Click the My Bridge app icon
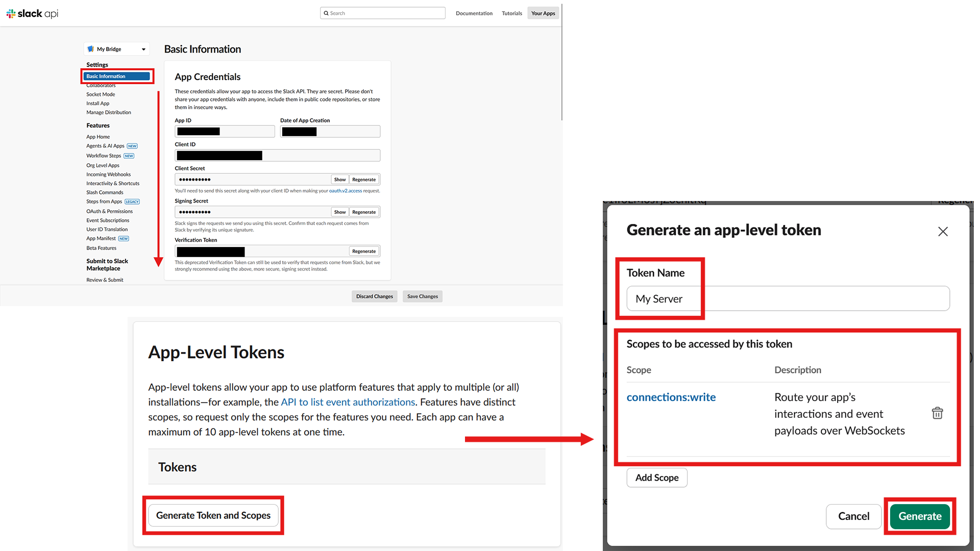This screenshot has width=980, height=551. (x=91, y=49)
